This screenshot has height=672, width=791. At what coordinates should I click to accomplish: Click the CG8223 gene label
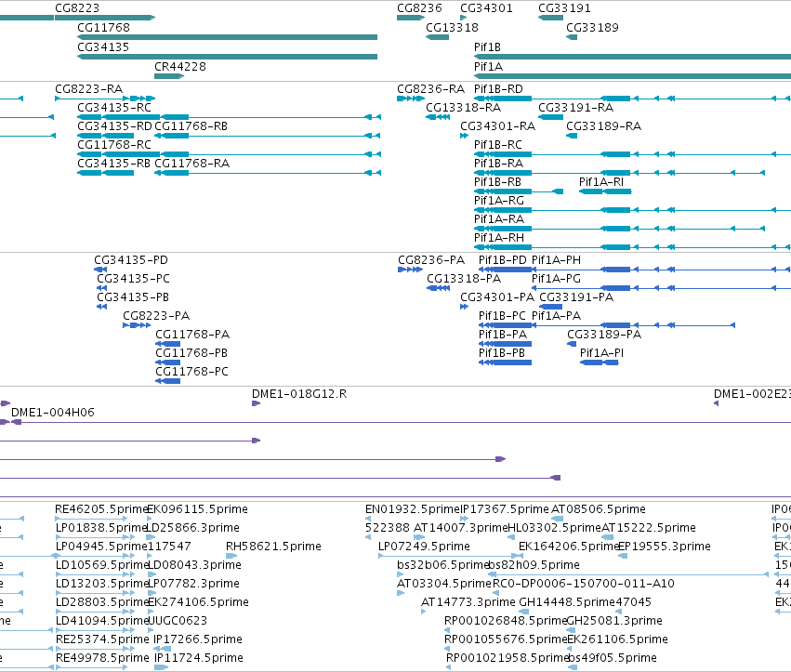coord(77,8)
